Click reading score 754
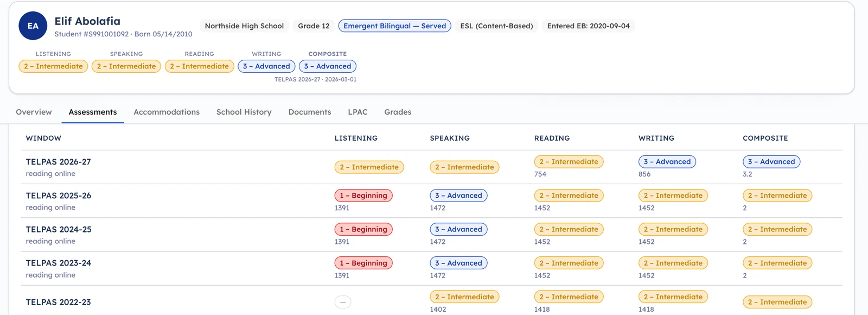This screenshot has width=868, height=315. (540, 174)
